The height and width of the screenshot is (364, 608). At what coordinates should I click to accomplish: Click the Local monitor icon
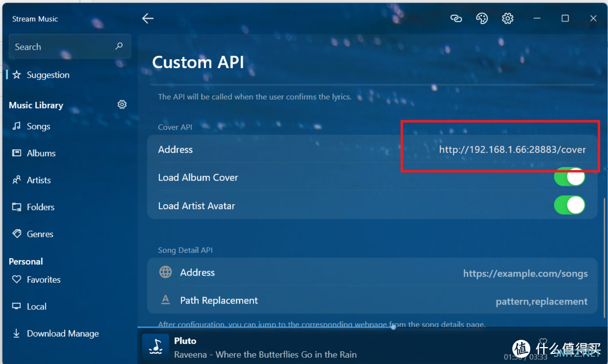tap(17, 306)
